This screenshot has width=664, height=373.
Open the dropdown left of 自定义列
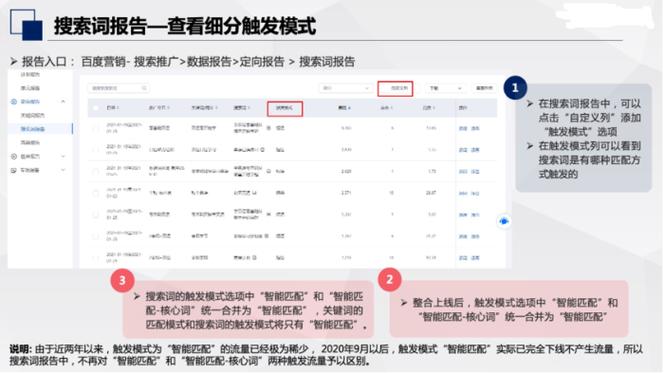(x=346, y=88)
